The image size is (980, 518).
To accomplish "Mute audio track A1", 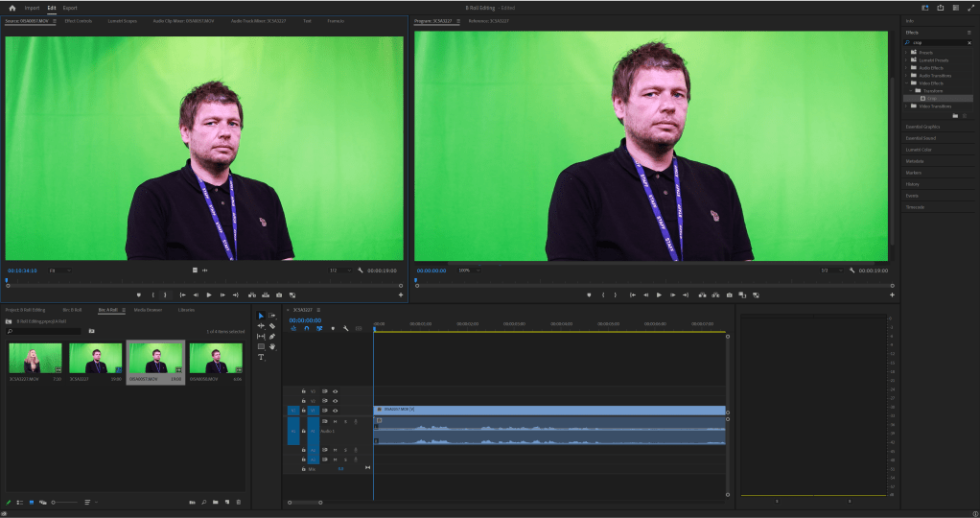I will click(x=335, y=421).
